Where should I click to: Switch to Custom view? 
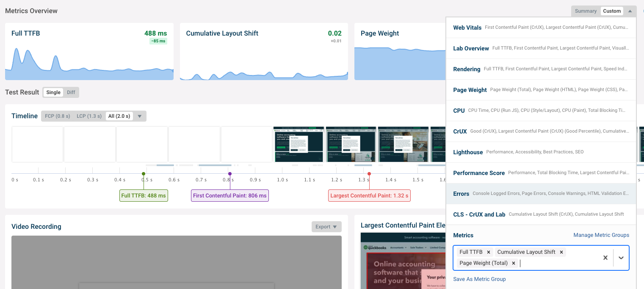[x=612, y=11]
